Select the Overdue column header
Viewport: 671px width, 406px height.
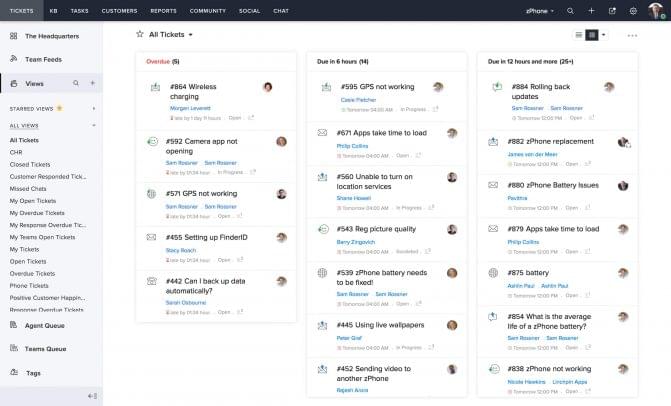[163, 62]
